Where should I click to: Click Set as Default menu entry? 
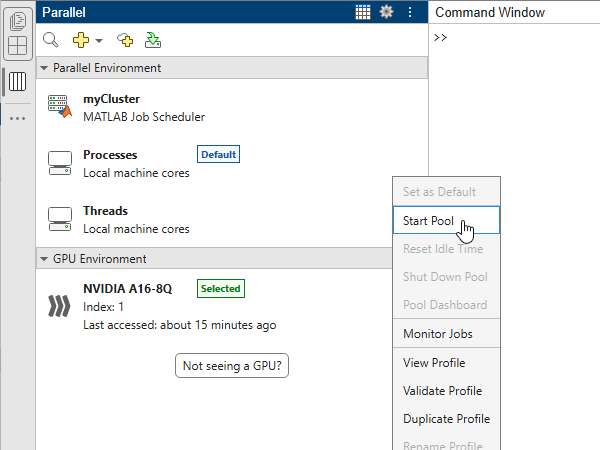click(x=446, y=192)
